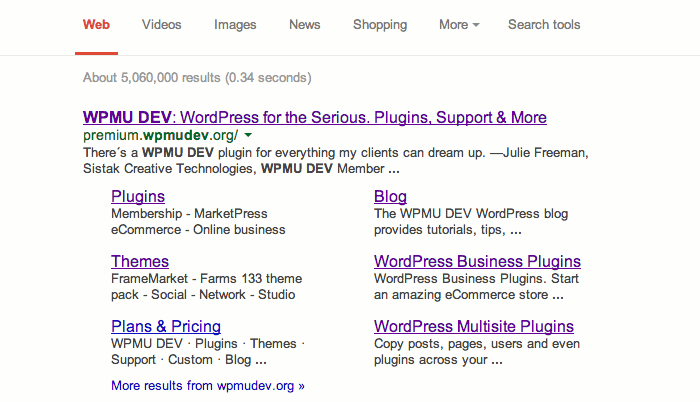Open Search tools options
The image size is (700, 402).
pos(544,25)
